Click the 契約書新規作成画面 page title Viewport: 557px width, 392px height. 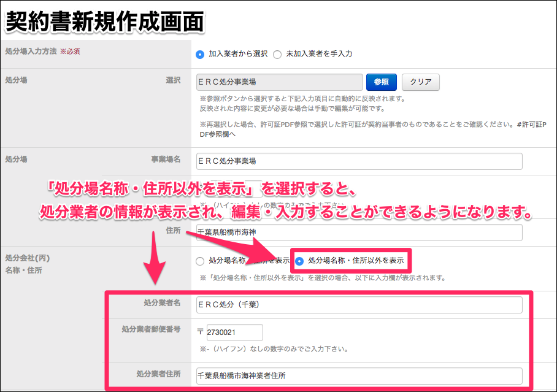(104, 21)
